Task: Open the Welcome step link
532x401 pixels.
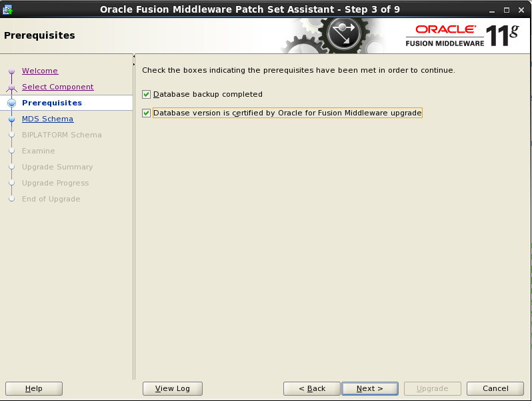Action: point(40,71)
